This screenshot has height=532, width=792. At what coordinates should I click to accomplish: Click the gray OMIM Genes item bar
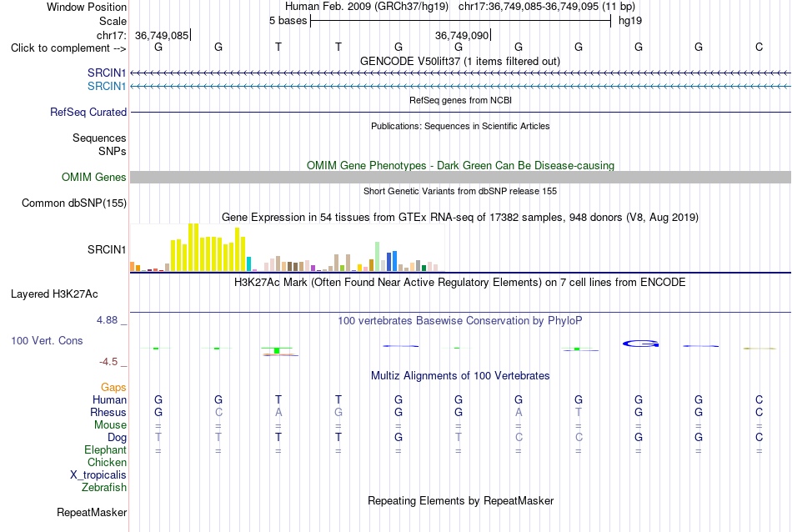pyautogui.click(x=460, y=178)
